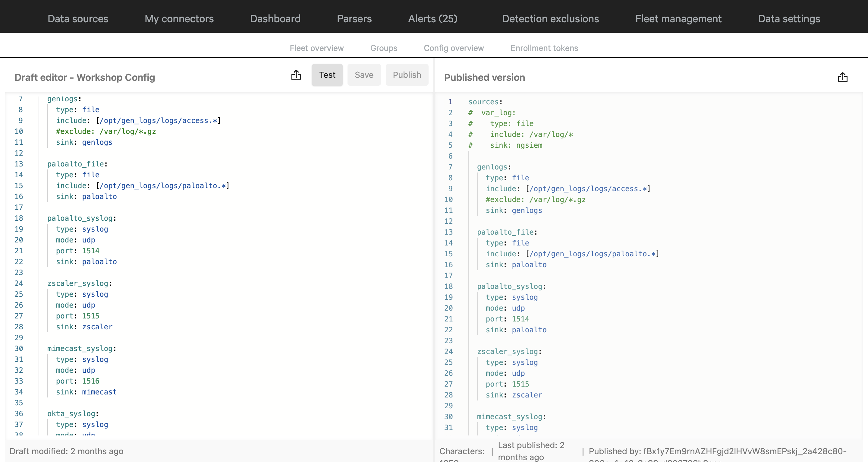Click 'paloalto_file:' in draft editor
Screen dimensions: 868x462
coord(77,164)
